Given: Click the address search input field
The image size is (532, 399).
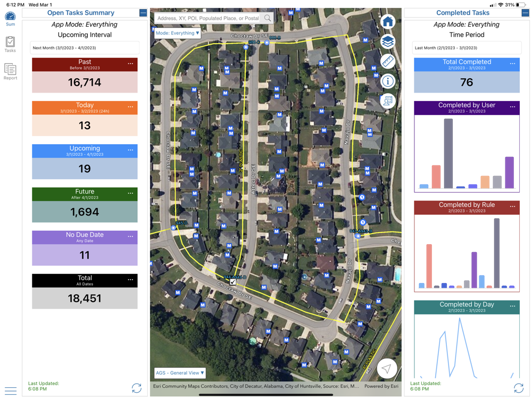Looking at the screenshot, I should (x=208, y=18).
